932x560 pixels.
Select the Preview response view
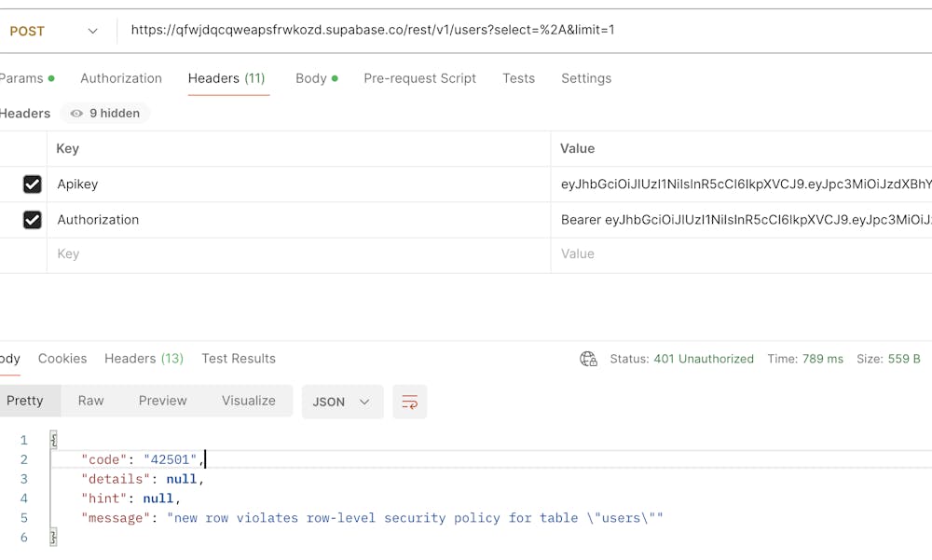(163, 401)
